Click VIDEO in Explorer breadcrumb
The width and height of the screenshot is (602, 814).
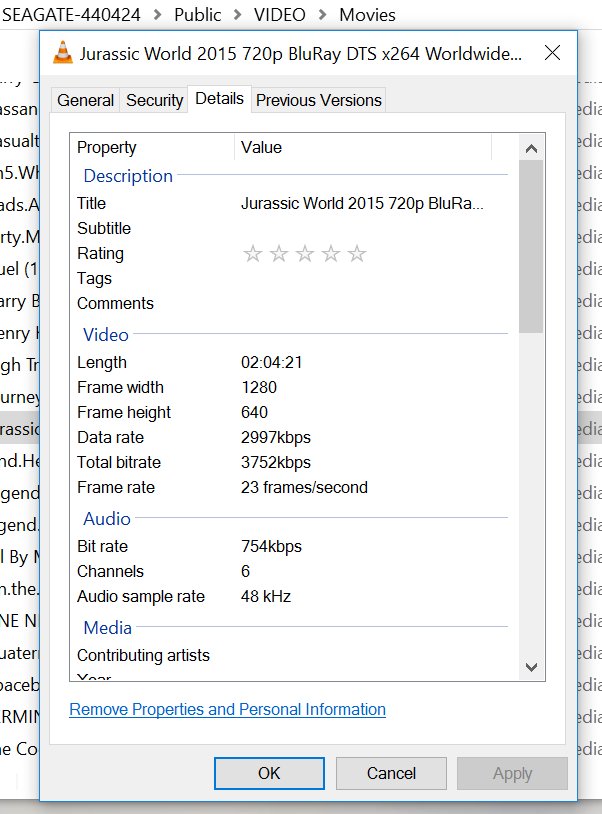[x=279, y=15]
